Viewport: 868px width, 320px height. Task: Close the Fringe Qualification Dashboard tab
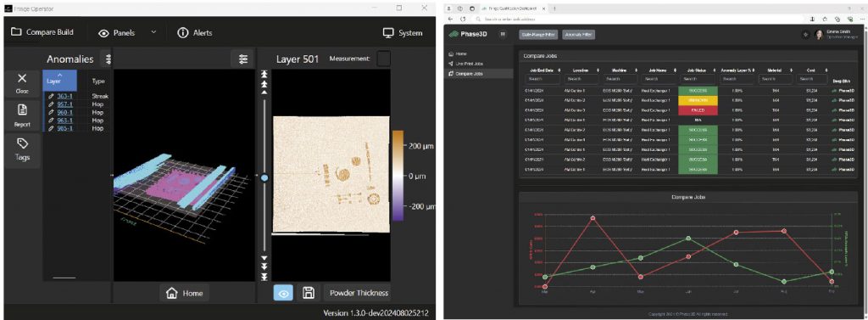coord(543,8)
